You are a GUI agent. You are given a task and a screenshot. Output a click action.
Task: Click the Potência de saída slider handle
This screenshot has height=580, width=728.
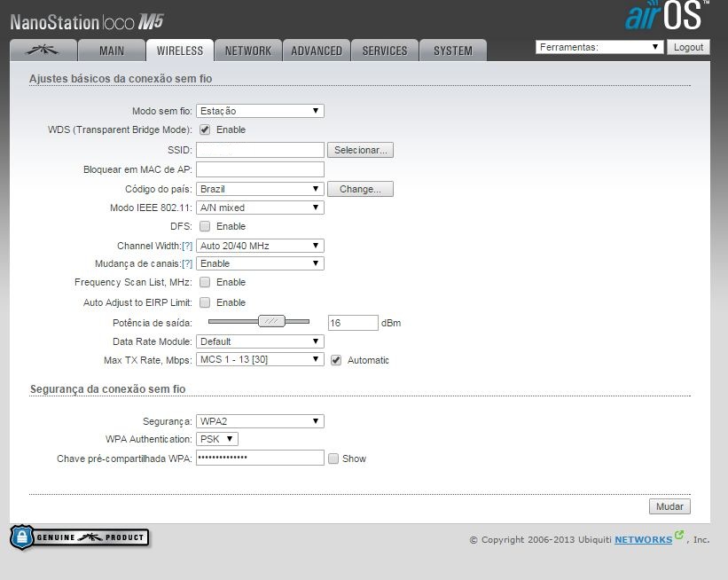[271, 321]
